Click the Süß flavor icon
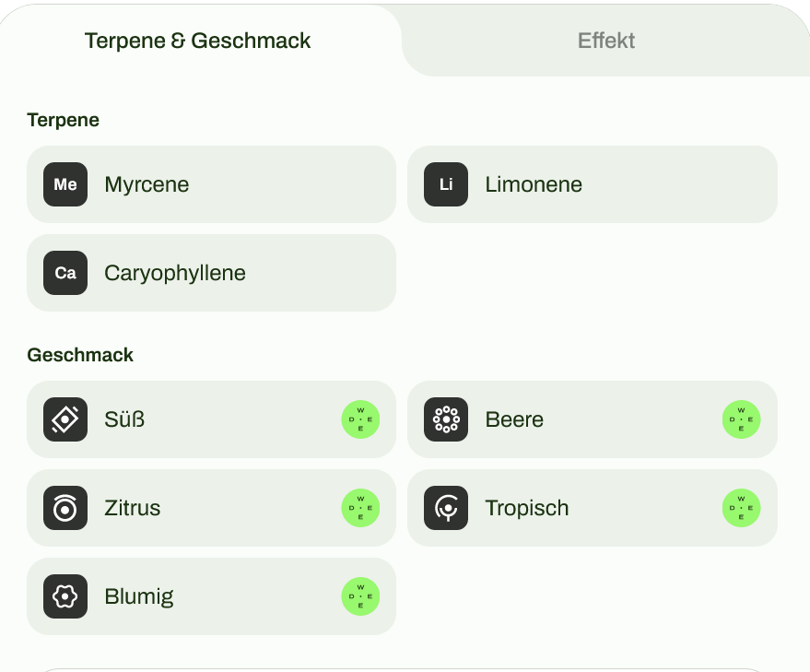This screenshot has height=672, width=810. pos(65,419)
